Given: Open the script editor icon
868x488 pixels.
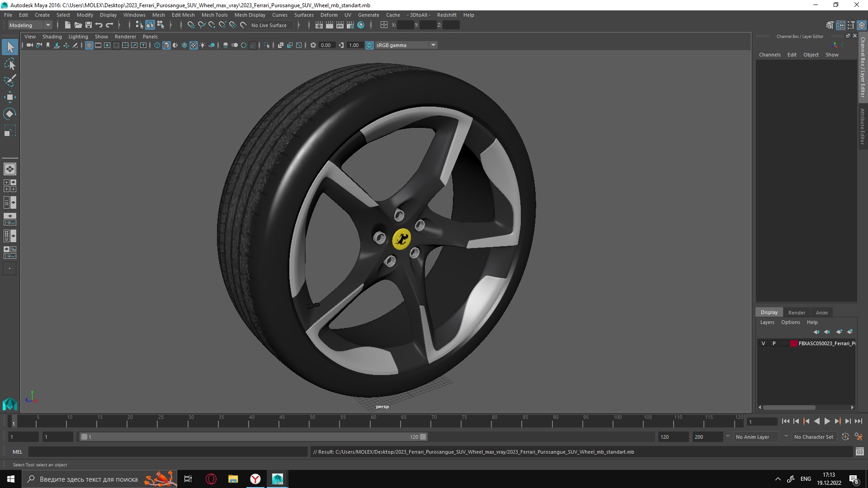Looking at the screenshot, I should 860,451.
